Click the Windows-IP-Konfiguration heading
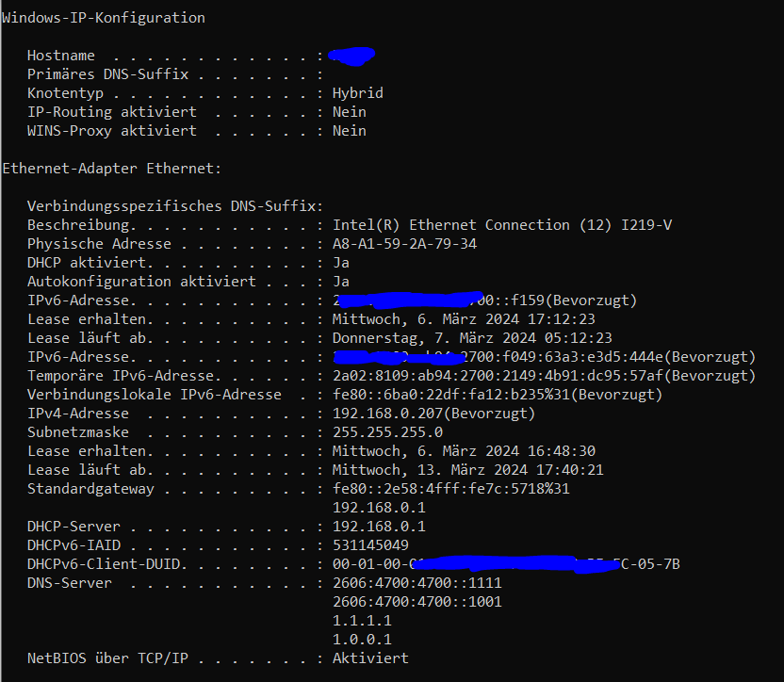 (104, 18)
